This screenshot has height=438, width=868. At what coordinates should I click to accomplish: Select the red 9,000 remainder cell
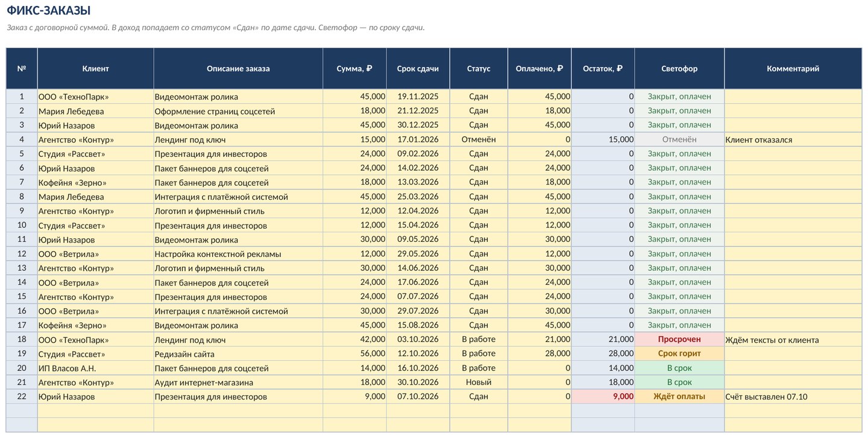(x=603, y=396)
